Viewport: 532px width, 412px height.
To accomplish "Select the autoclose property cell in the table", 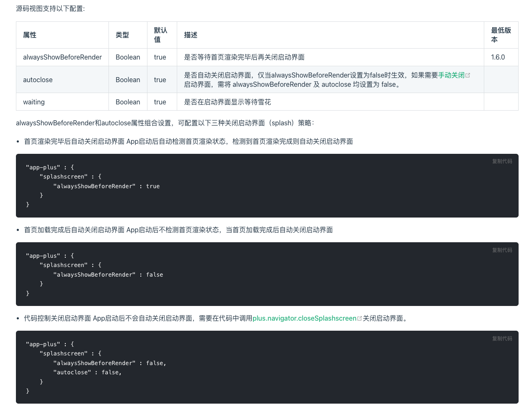I will pos(38,80).
